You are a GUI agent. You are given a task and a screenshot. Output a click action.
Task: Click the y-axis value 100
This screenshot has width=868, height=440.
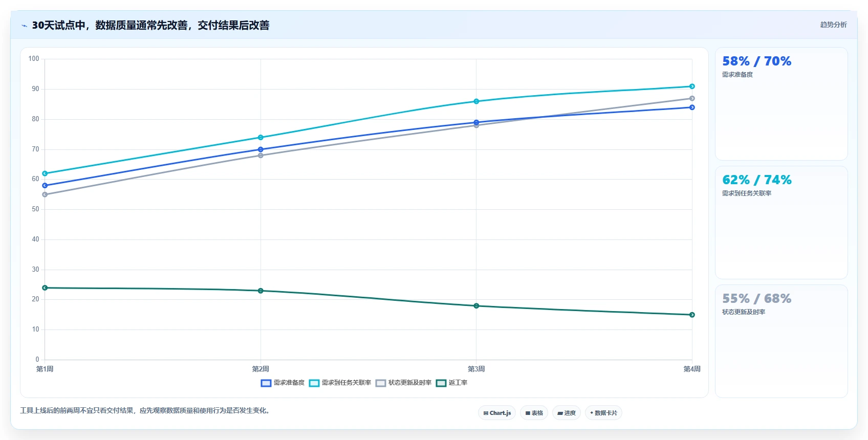pos(34,59)
